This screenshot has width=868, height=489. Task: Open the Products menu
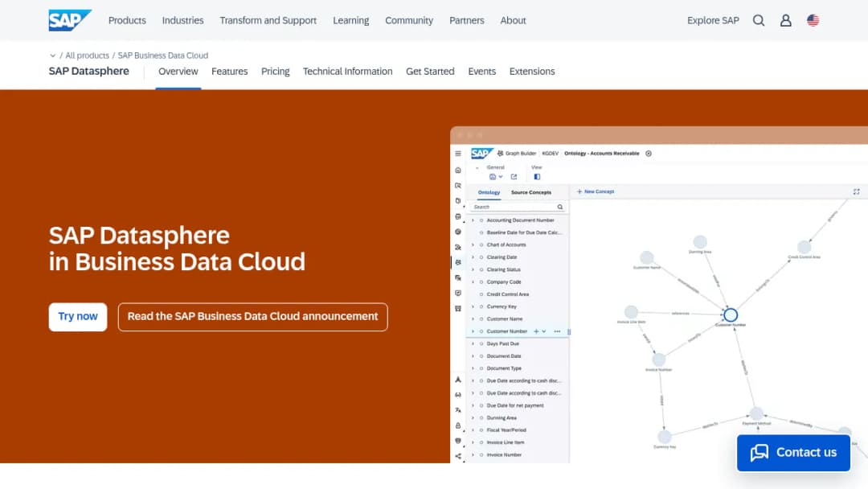pos(127,20)
